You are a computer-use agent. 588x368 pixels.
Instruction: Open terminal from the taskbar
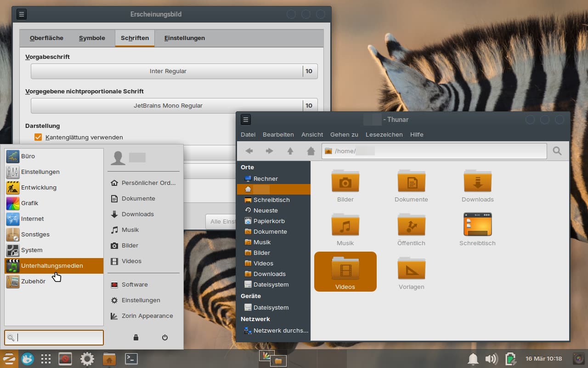pyautogui.click(x=131, y=359)
